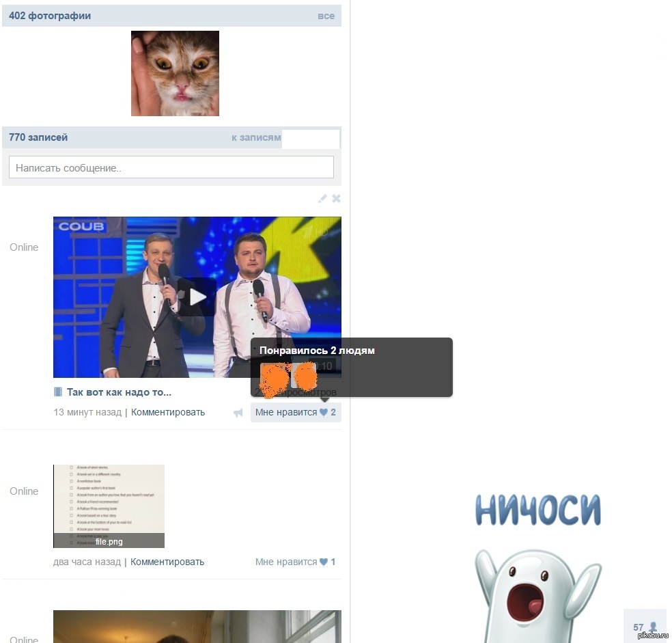The height and width of the screenshot is (643, 672).
Task: Click '13 минут назад' timestamp
Action: point(87,412)
